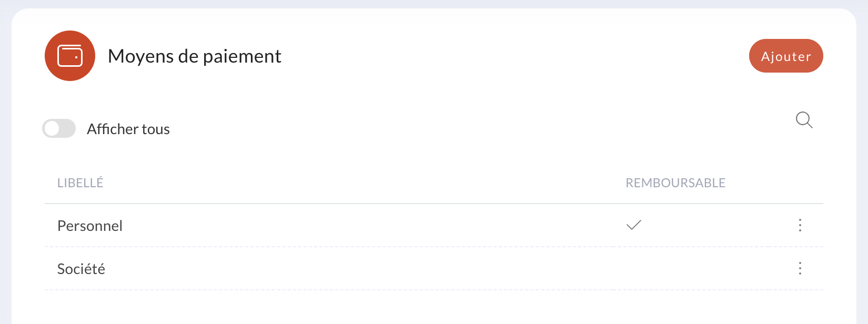
Task: Click empty space in the Personnel row
Action: (x=368, y=225)
